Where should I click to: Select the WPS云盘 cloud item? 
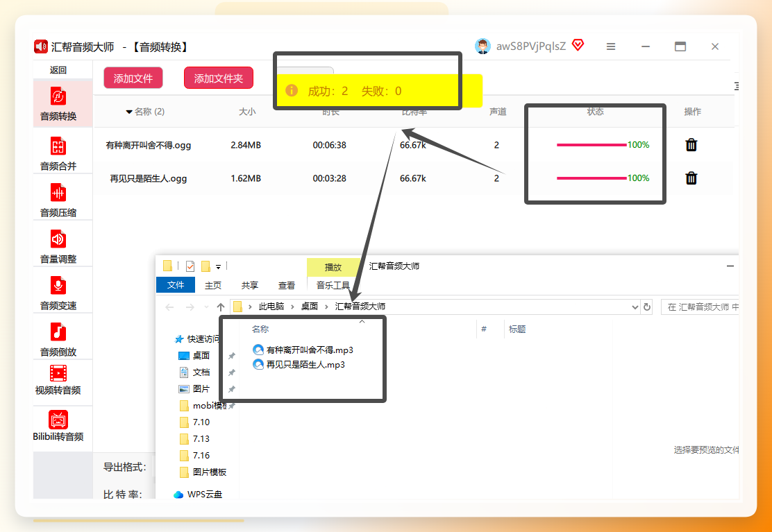pyautogui.click(x=198, y=494)
